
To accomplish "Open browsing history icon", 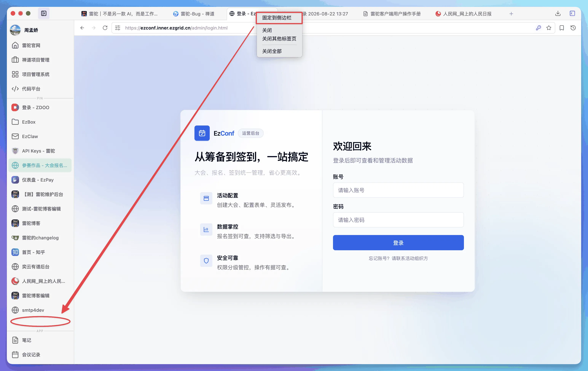I will (x=573, y=28).
